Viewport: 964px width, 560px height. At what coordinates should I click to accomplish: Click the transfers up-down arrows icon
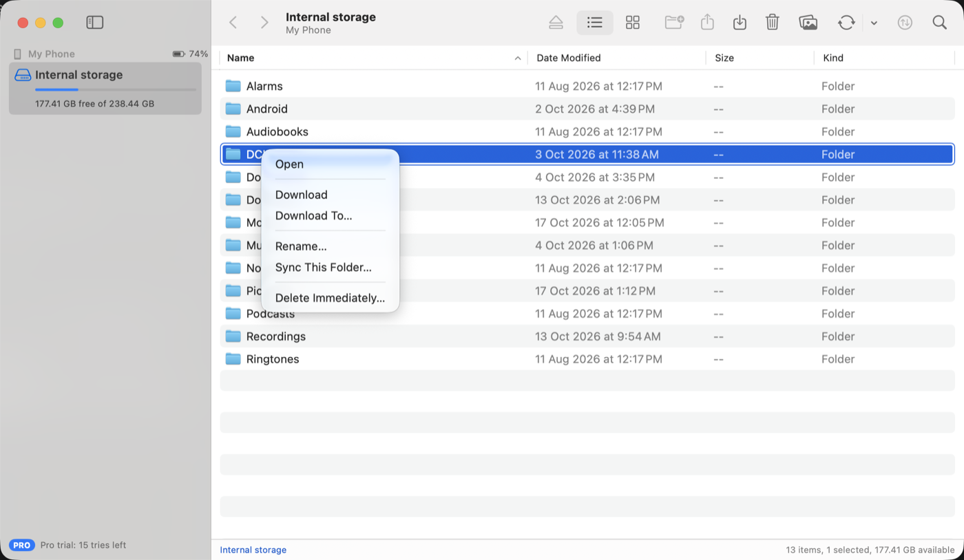(x=905, y=23)
